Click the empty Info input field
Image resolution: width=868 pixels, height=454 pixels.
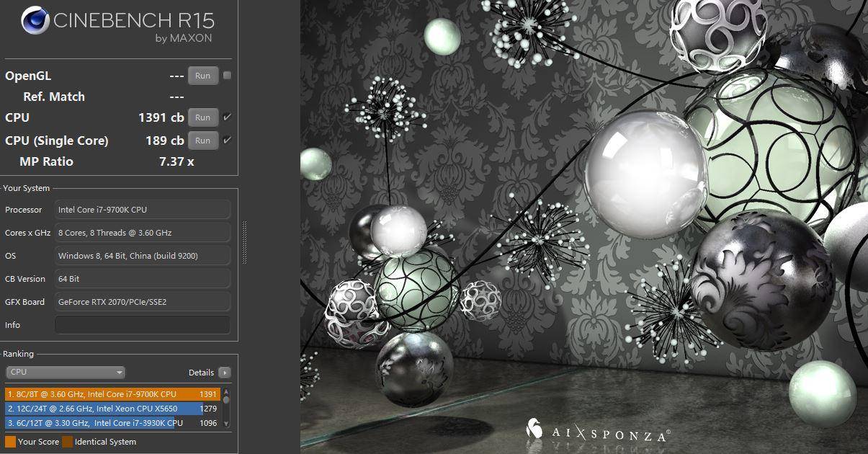coord(143,325)
